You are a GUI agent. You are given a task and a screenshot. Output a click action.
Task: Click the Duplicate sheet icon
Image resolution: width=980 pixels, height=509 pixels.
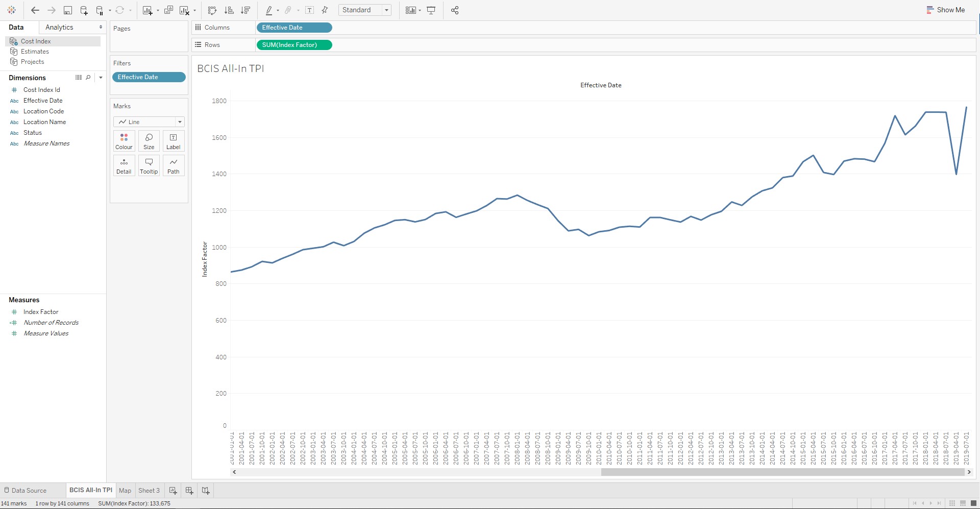(169, 10)
